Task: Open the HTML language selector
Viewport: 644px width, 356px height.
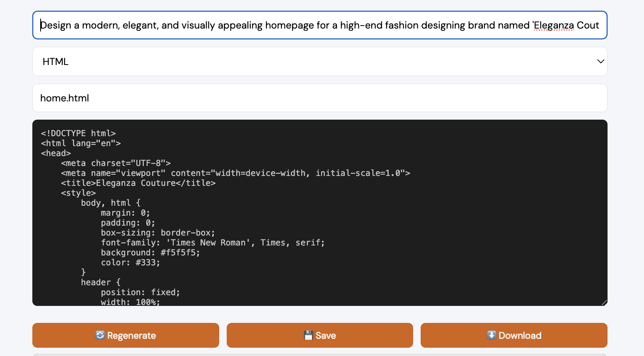Action: pyautogui.click(x=319, y=62)
